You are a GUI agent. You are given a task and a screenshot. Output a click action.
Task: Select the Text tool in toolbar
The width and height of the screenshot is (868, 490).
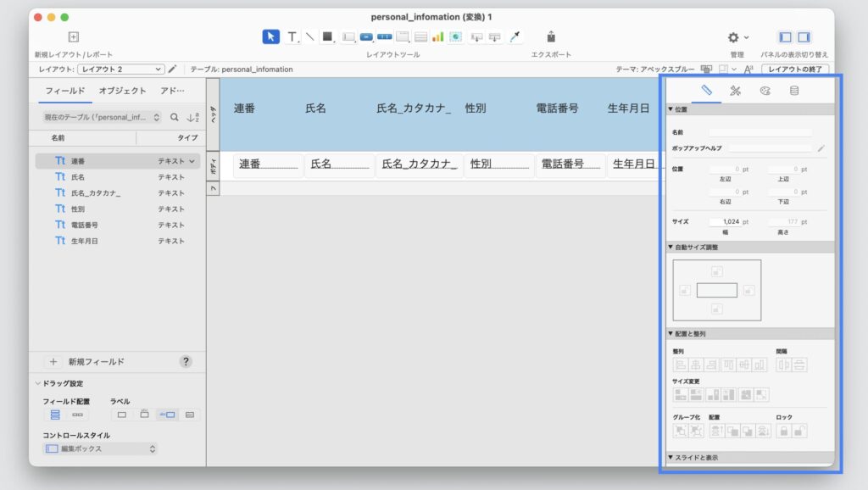coord(292,36)
